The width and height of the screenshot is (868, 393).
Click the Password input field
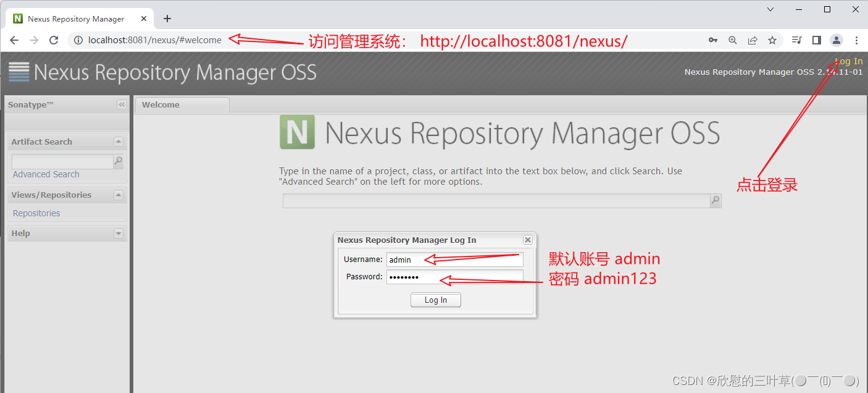[455, 277]
